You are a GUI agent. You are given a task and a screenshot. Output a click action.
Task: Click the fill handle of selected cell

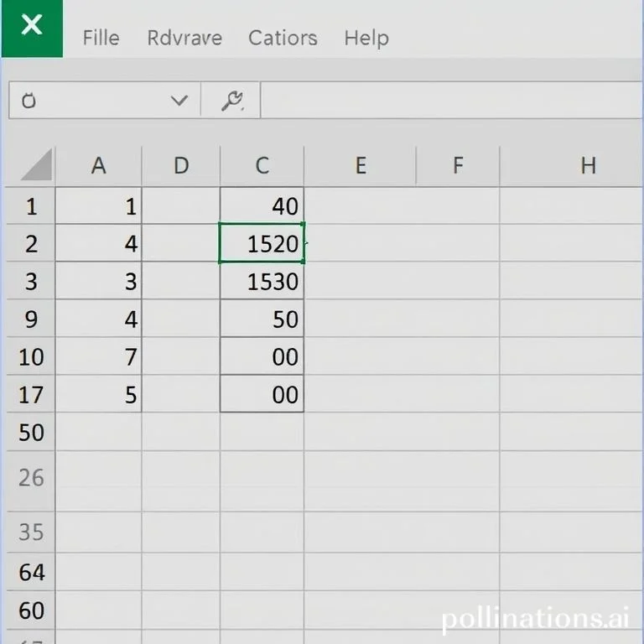coord(304,262)
